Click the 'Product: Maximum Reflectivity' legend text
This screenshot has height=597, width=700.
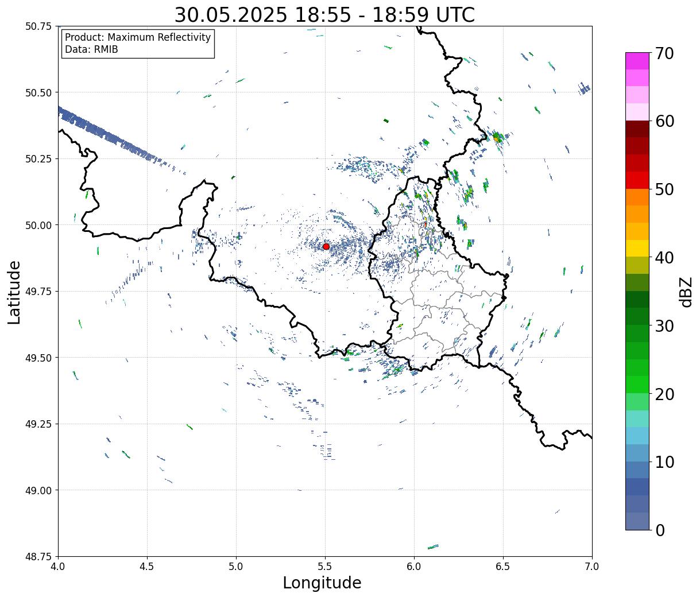138,37
